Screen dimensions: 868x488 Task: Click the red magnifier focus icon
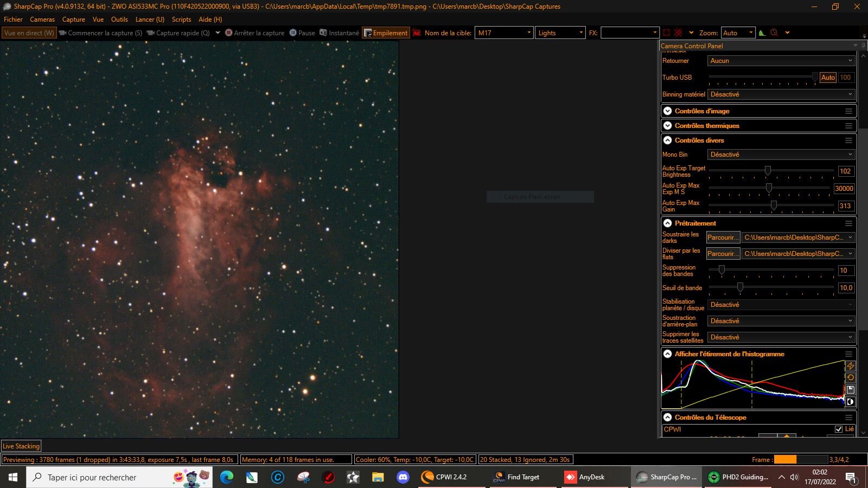[774, 33]
